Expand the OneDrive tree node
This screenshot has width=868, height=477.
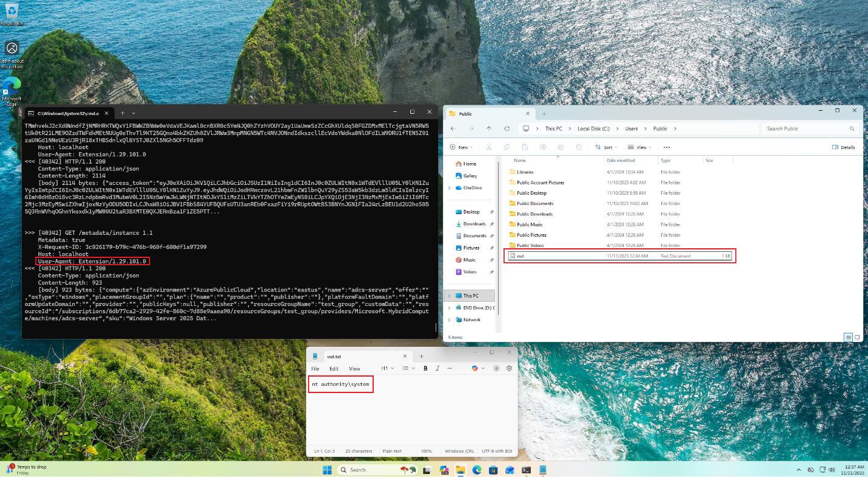point(449,188)
